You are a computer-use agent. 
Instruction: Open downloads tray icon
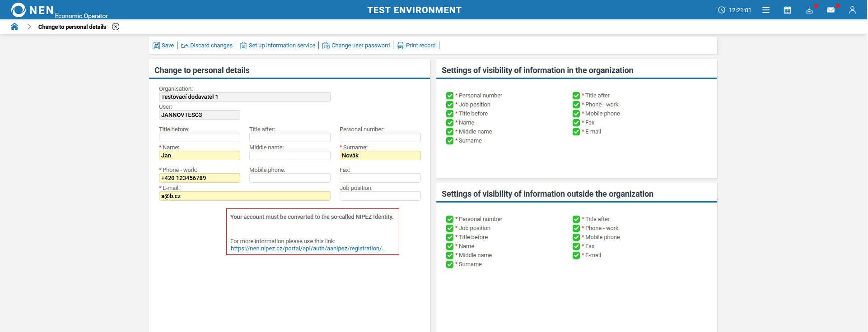coord(809,10)
